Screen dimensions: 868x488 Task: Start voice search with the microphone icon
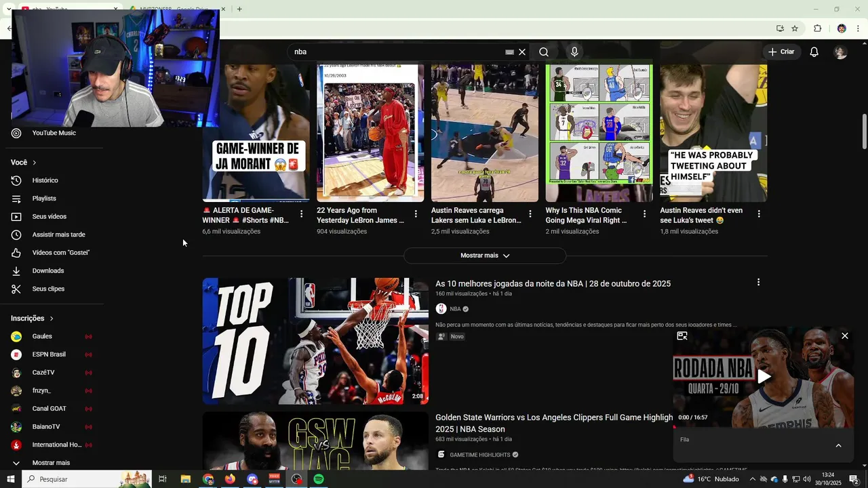coord(574,52)
